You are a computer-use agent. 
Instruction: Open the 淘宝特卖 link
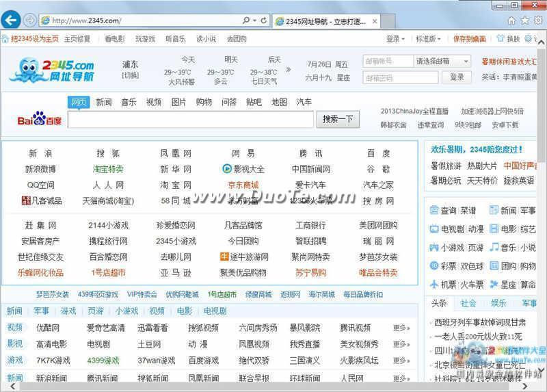pos(108,169)
